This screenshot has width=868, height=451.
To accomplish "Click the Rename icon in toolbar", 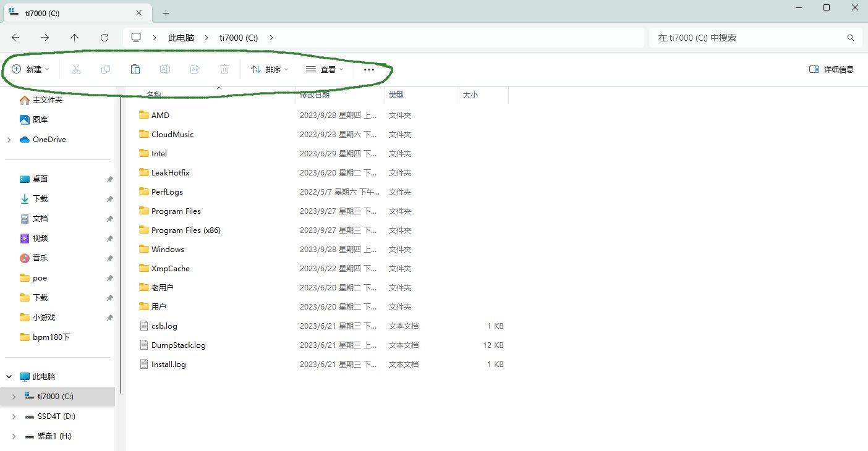I will (x=165, y=70).
